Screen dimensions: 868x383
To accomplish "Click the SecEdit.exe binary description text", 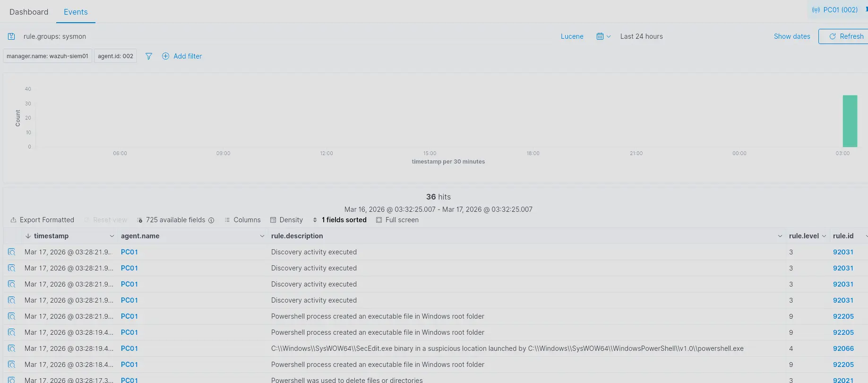I will [507, 348].
